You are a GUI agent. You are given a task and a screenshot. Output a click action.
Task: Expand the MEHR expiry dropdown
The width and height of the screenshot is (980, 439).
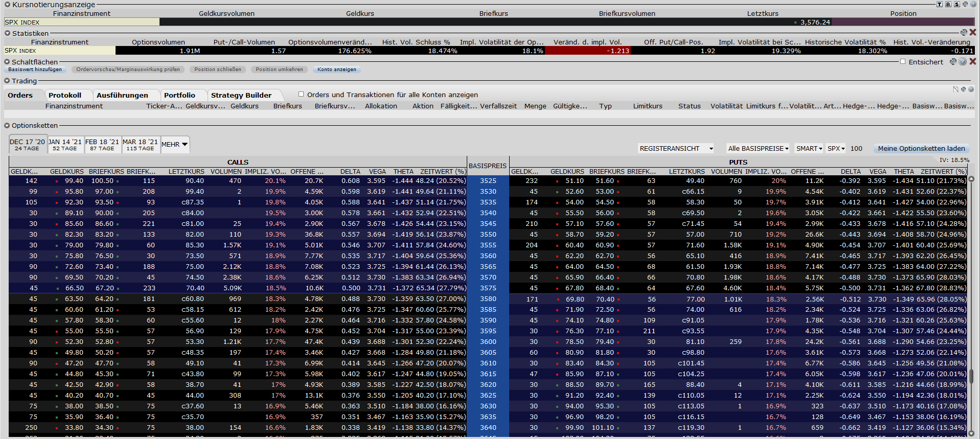click(175, 145)
